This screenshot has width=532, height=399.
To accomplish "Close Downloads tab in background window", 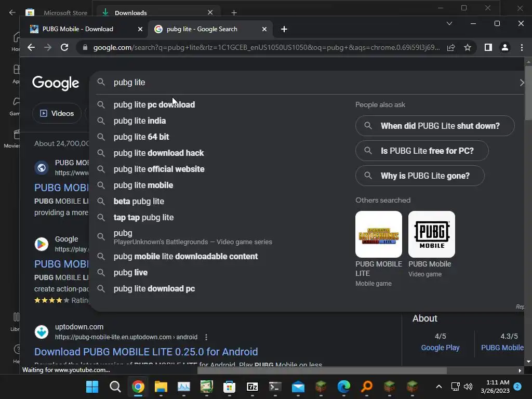I will click(210, 12).
